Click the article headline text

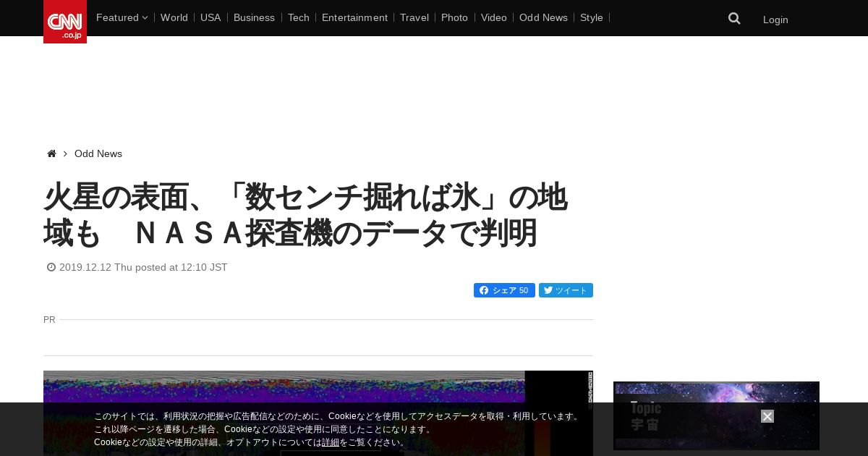[305, 215]
